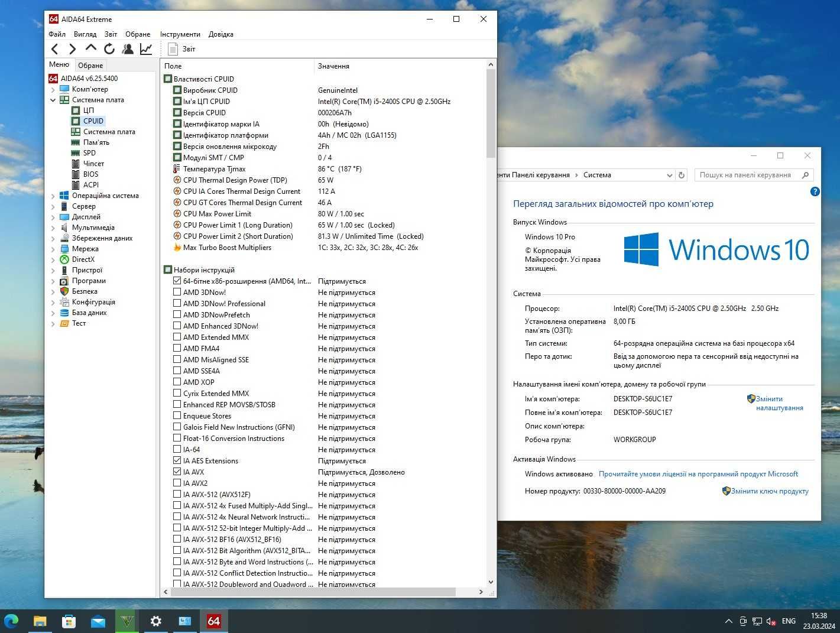Toggle the IA AES Extensions checkbox
840x633 pixels.
(x=177, y=461)
